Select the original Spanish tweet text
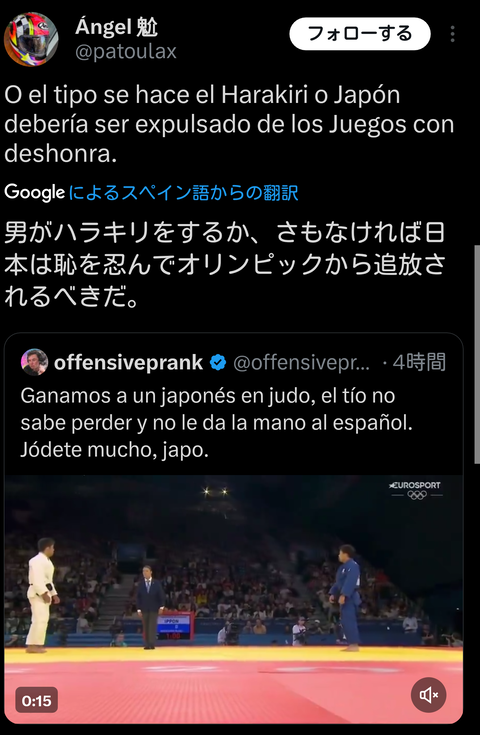 (229, 124)
